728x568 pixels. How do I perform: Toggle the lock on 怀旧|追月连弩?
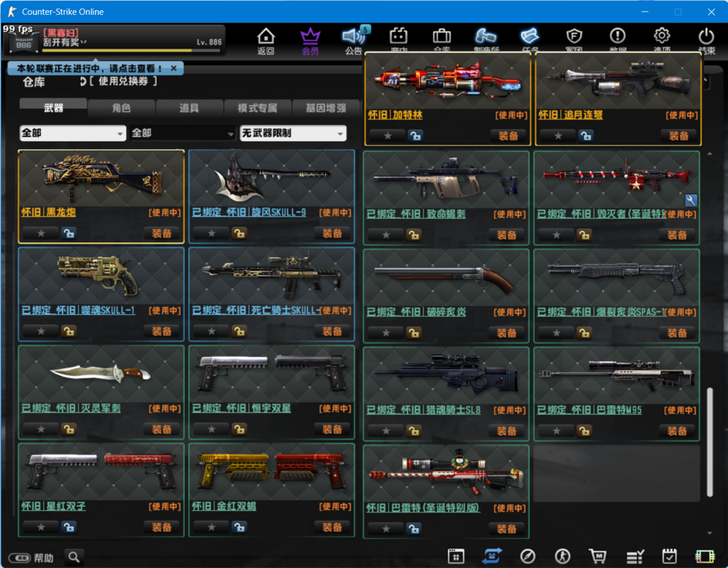586,135
